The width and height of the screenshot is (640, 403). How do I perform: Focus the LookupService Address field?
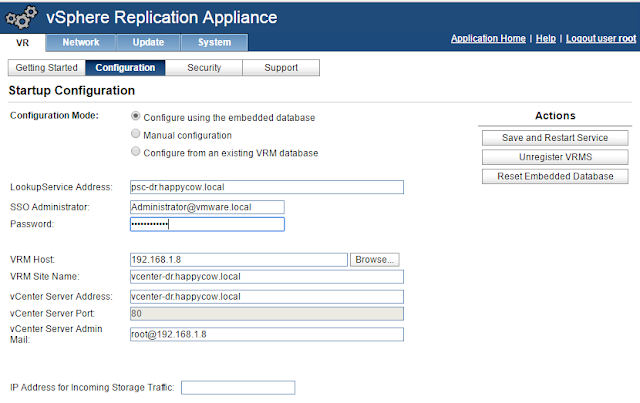(267, 187)
